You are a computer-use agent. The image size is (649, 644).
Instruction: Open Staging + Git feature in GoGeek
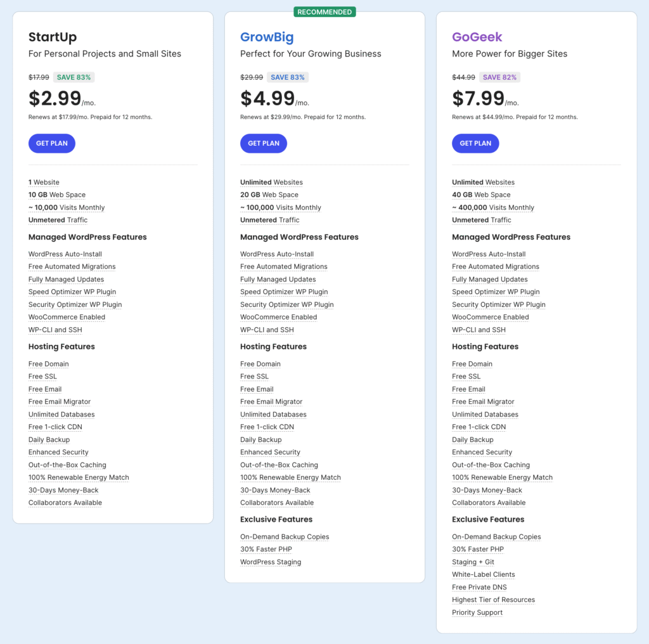point(473,562)
